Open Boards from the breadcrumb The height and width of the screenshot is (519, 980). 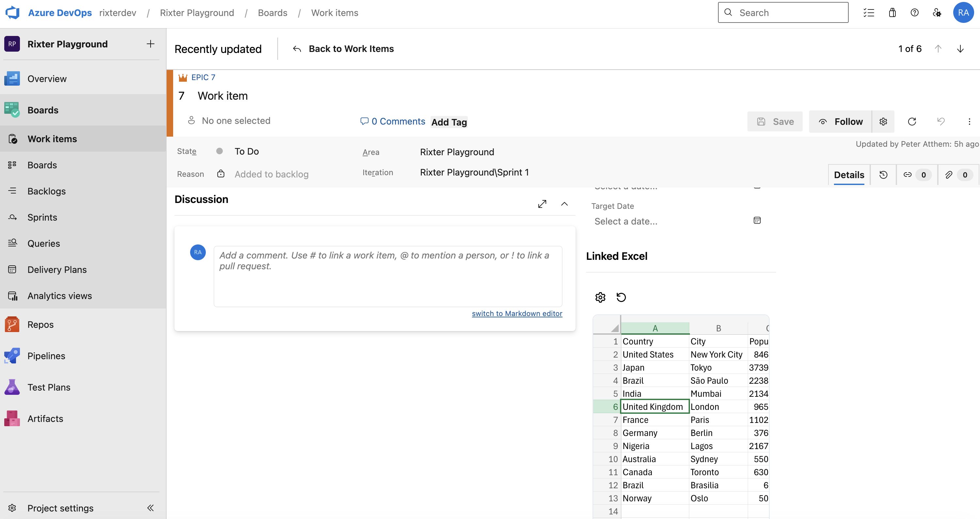point(272,12)
